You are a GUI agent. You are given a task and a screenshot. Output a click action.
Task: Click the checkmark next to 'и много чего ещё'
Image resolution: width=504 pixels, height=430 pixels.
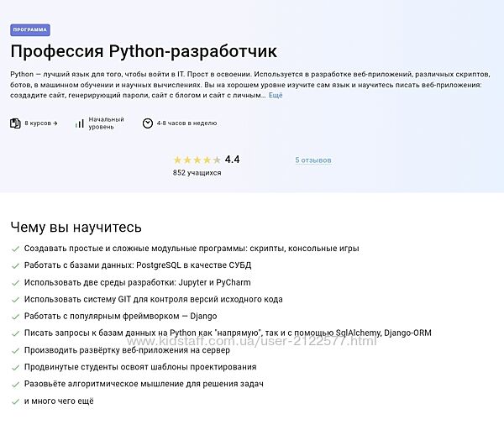15,401
